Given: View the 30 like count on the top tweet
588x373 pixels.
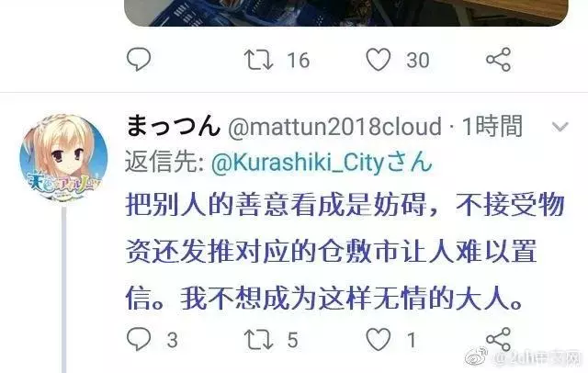Looking at the screenshot, I should click(x=418, y=60).
